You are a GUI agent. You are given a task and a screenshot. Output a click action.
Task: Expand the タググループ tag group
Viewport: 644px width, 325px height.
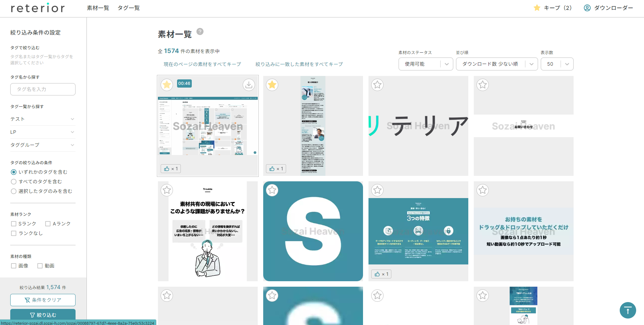(x=43, y=145)
